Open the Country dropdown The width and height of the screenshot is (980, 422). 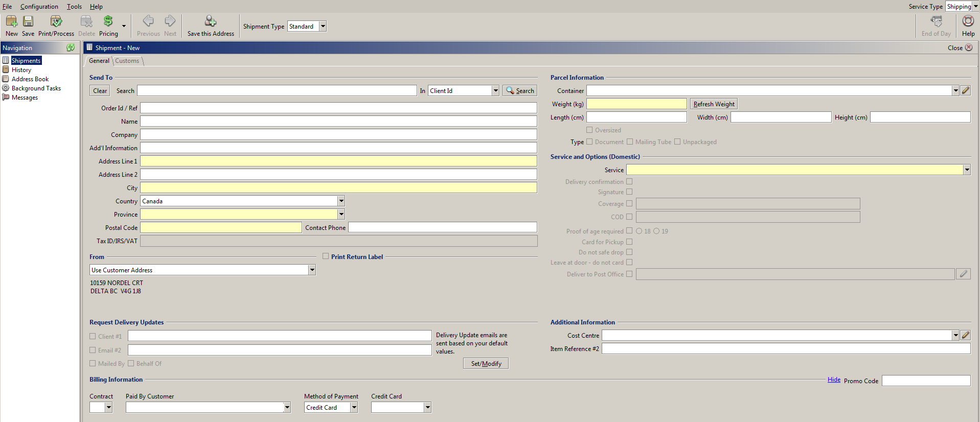tap(341, 201)
